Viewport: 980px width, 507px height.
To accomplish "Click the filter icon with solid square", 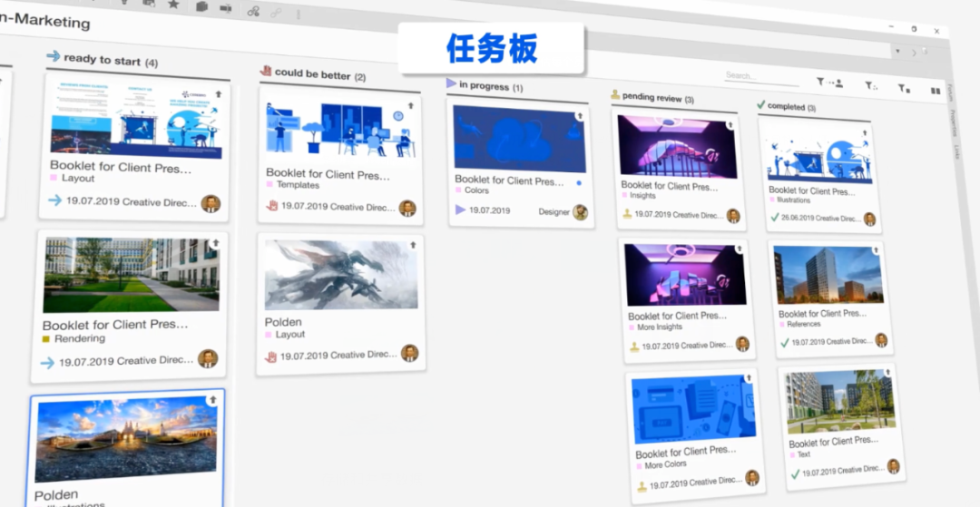I will (x=904, y=89).
